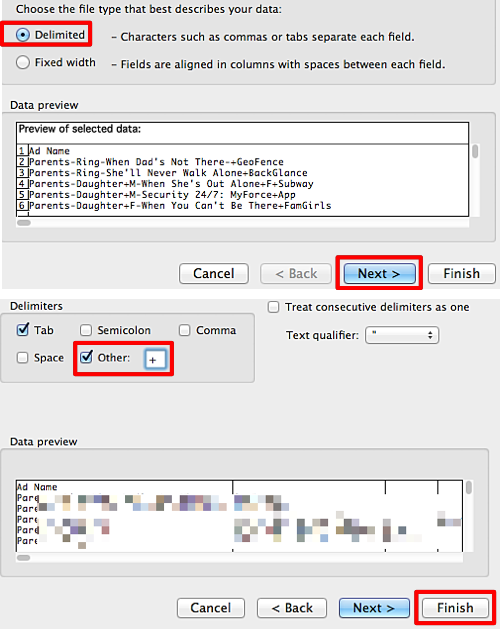Select row 'Parents-Daughter+M-When She's Out Alone+F+Subway'
Viewport: 500px width, 629px height.
(x=171, y=184)
